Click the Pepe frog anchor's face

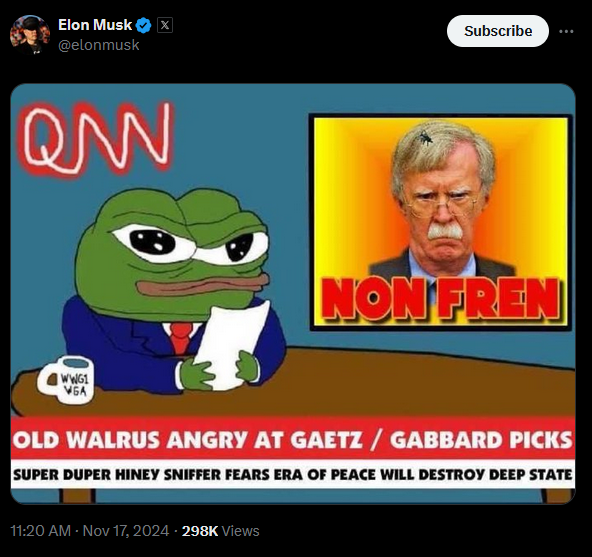pyautogui.click(x=172, y=251)
